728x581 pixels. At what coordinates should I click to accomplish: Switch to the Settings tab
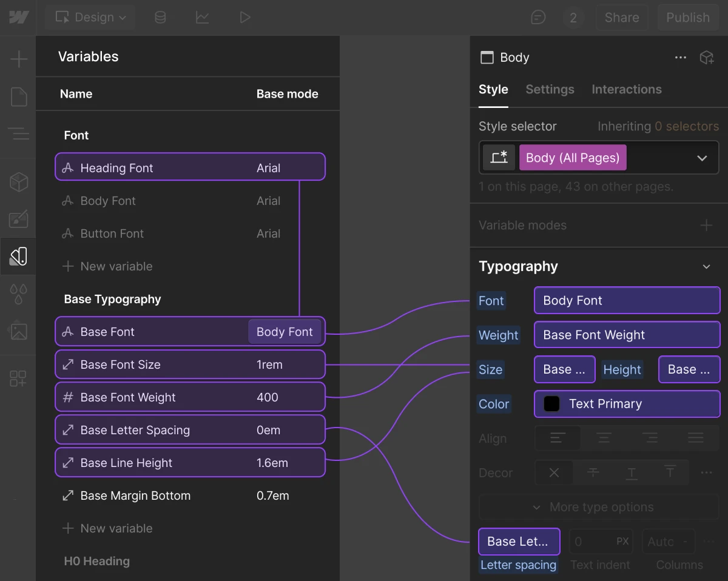point(550,89)
